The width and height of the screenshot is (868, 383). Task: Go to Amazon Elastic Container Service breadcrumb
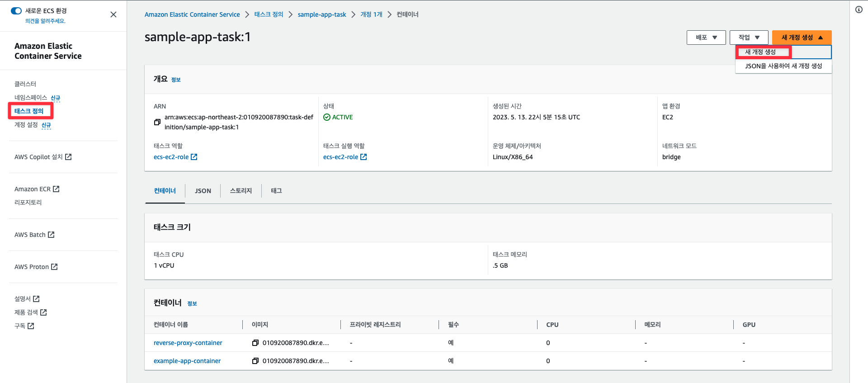192,14
